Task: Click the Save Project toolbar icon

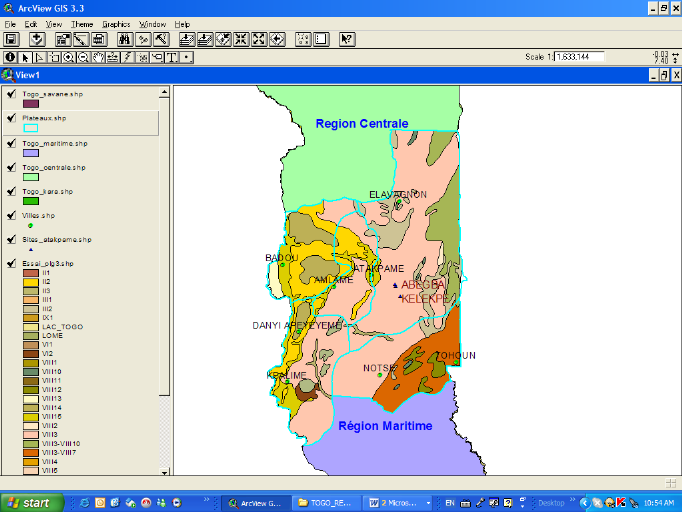Action: 12,39
